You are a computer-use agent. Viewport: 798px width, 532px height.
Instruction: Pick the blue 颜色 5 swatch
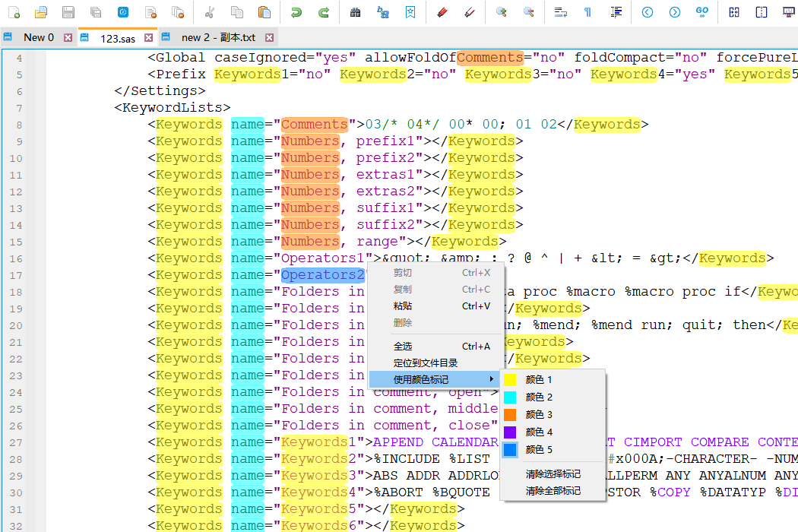coord(510,449)
